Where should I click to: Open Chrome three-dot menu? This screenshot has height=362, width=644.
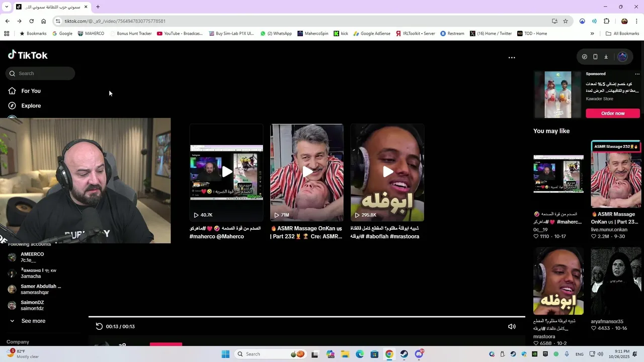pyautogui.click(x=636, y=21)
